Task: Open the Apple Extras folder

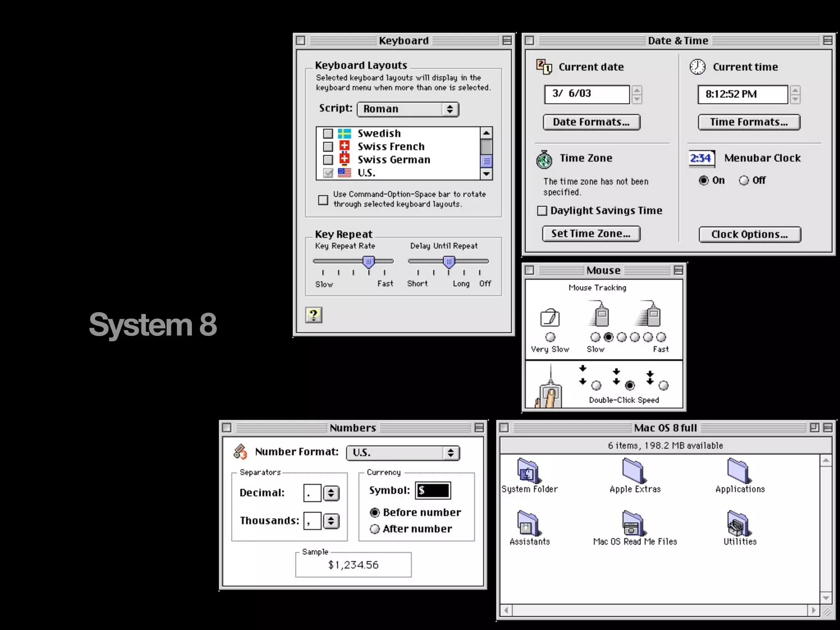Action: pyautogui.click(x=634, y=470)
